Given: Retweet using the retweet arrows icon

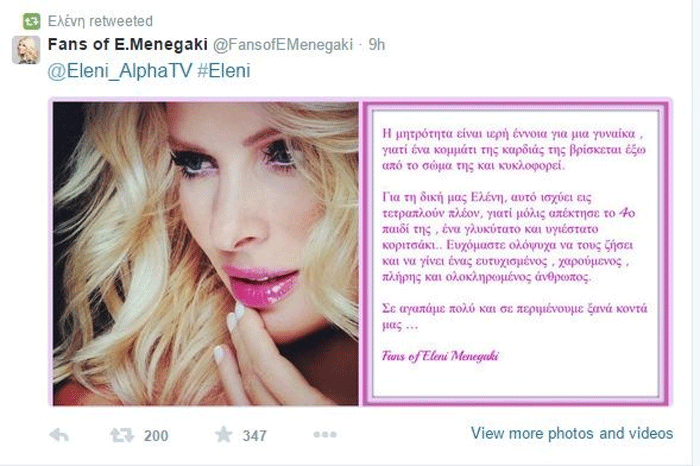Looking at the screenshot, I should pyautogui.click(x=122, y=435).
